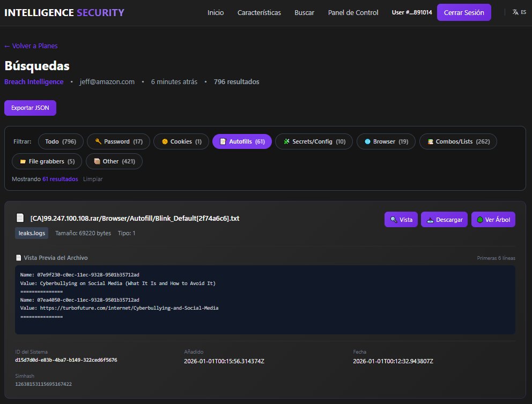This screenshot has height=404, width=532.
Task: Click the folder icon on File grabbers filter
Action: coord(22,161)
